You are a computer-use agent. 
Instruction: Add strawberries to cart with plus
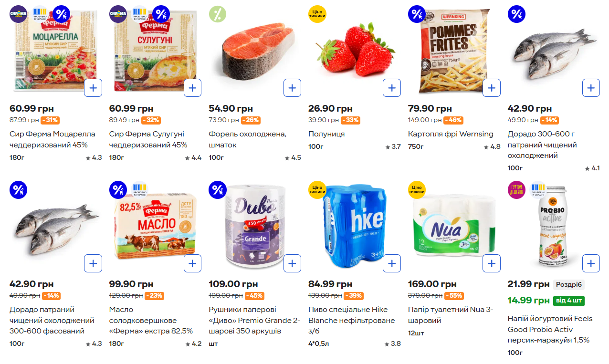click(x=391, y=88)
